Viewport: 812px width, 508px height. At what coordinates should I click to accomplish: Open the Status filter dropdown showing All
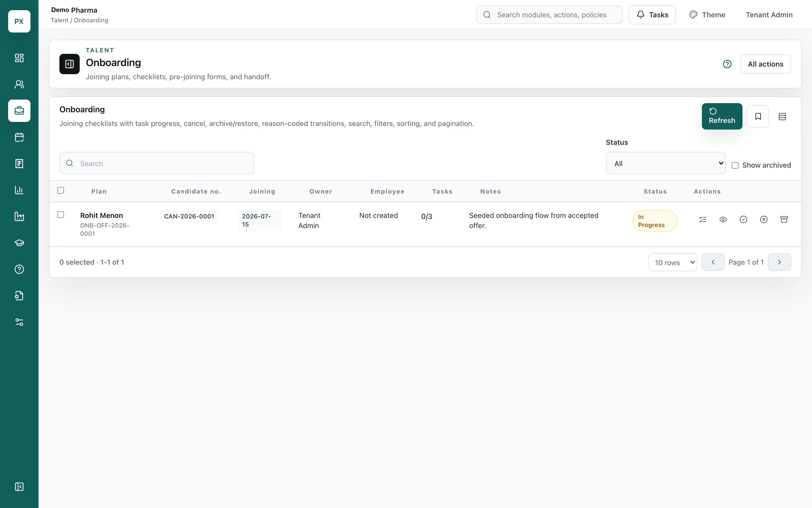coord(665,163)
